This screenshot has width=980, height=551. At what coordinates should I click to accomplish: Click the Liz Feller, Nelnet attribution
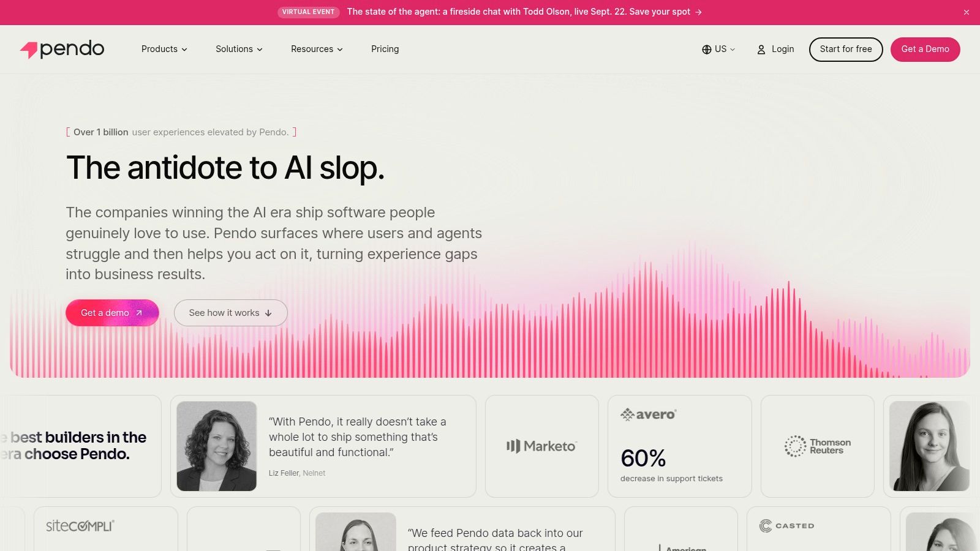tap(297, 473)
